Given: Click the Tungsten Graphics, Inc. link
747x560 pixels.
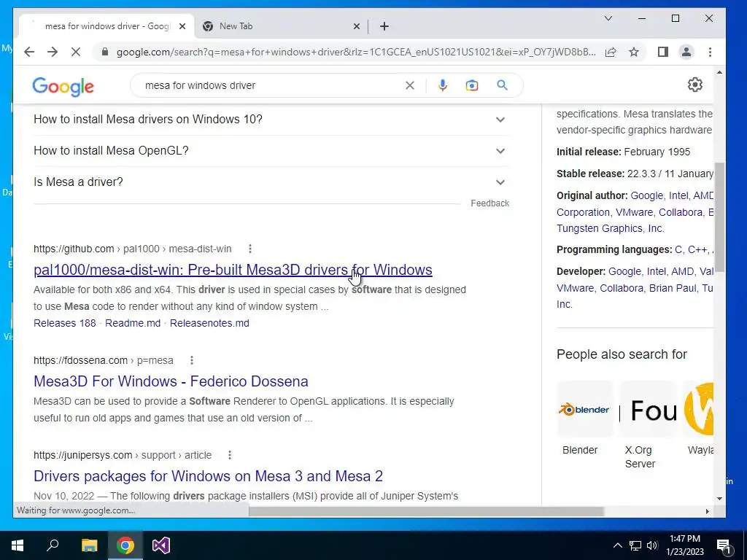Looking at the screenshot, I should pos(610,228).
